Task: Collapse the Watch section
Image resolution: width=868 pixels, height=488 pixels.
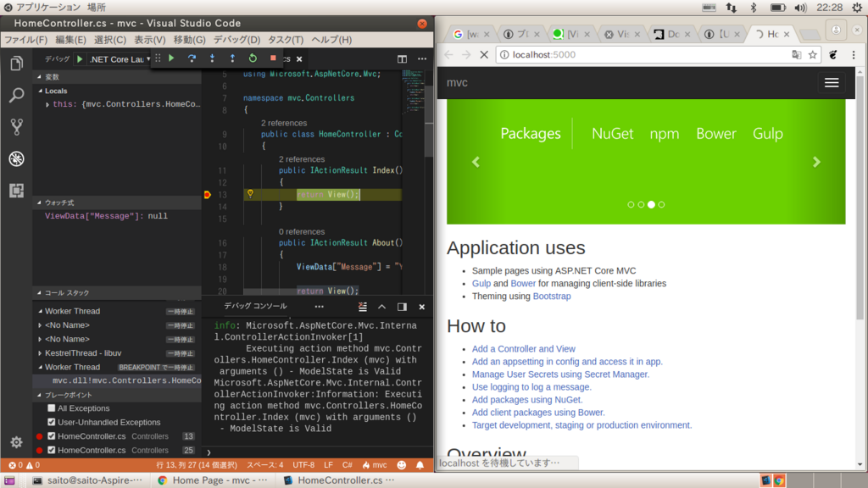Action: (x=39, y=202)
